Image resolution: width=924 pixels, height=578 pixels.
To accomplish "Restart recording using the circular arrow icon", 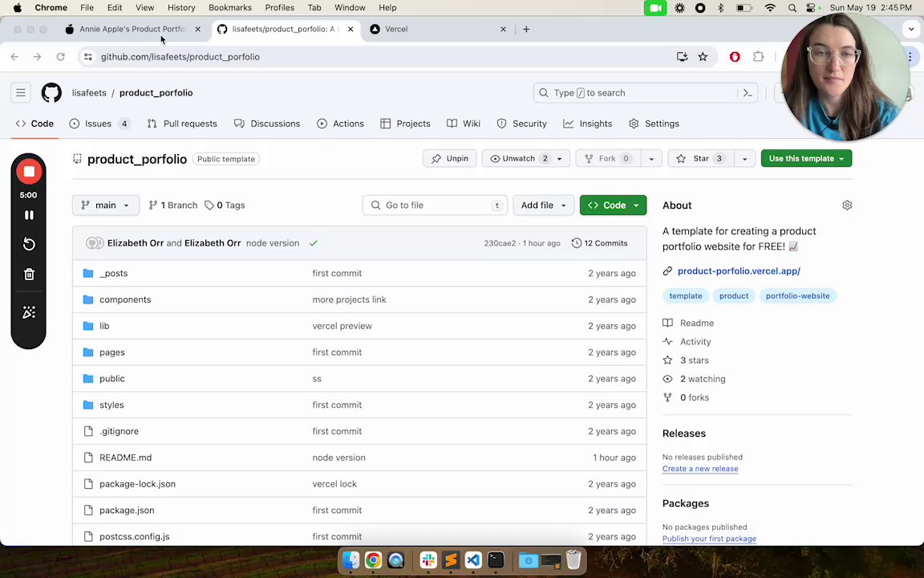I will pyautogui.click(x=28, y=244).
